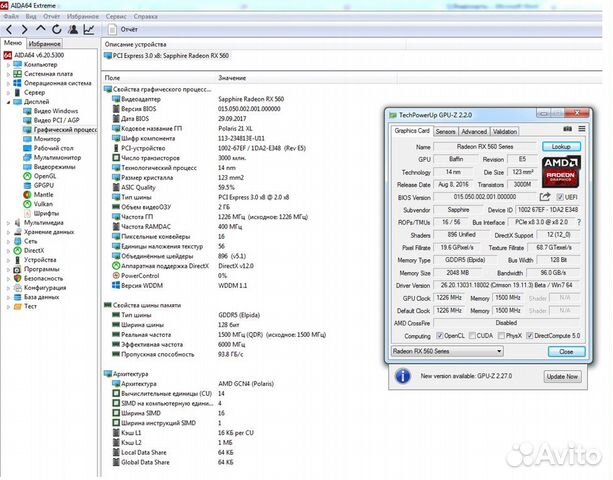The width and height of the screenshot is (613, 480).
Task: Expand the DirectX tree node
Action: point(8,251)
